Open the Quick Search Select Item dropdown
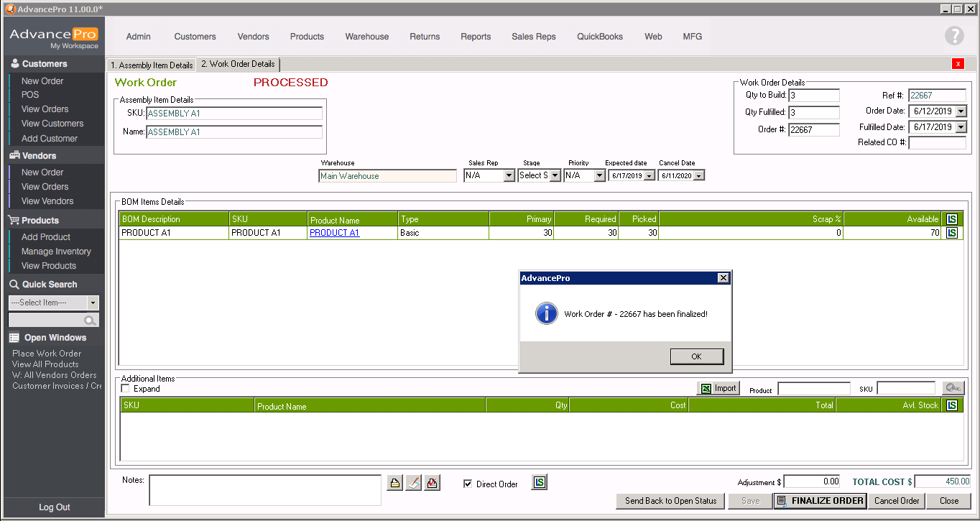The image size is (980, 521). 93,303
